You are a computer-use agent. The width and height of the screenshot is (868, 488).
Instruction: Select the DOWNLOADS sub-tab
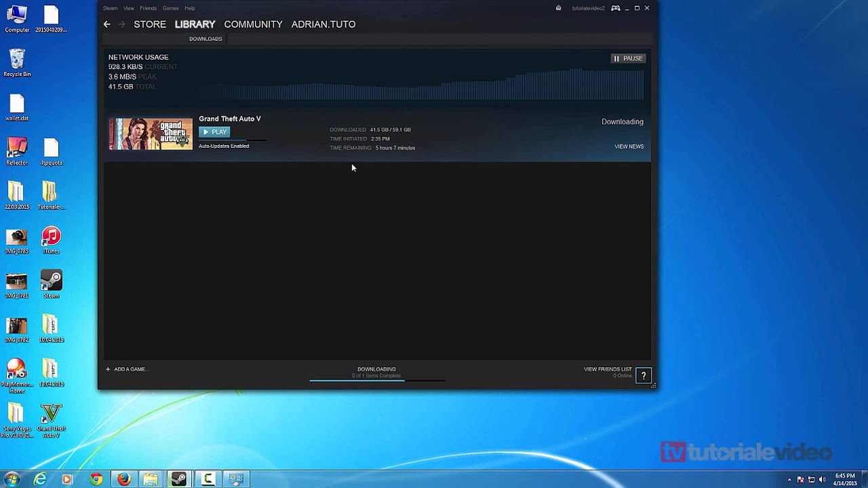click(205, 39)
